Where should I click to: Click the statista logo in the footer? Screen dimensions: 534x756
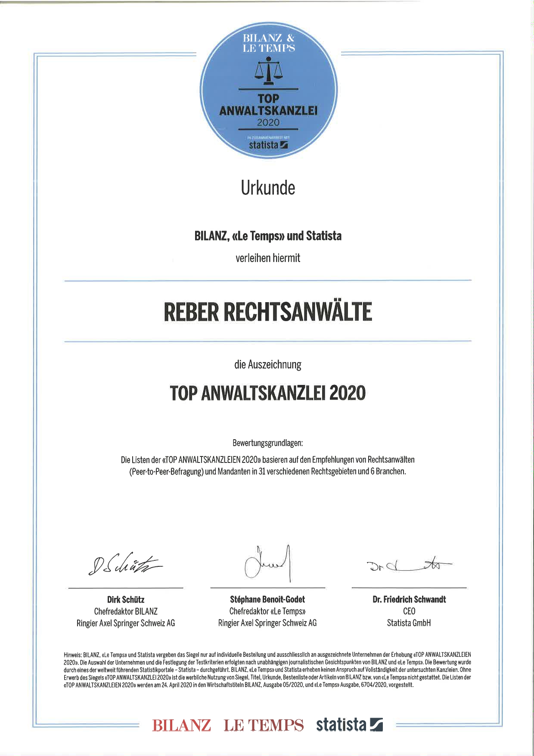point(350,725)
